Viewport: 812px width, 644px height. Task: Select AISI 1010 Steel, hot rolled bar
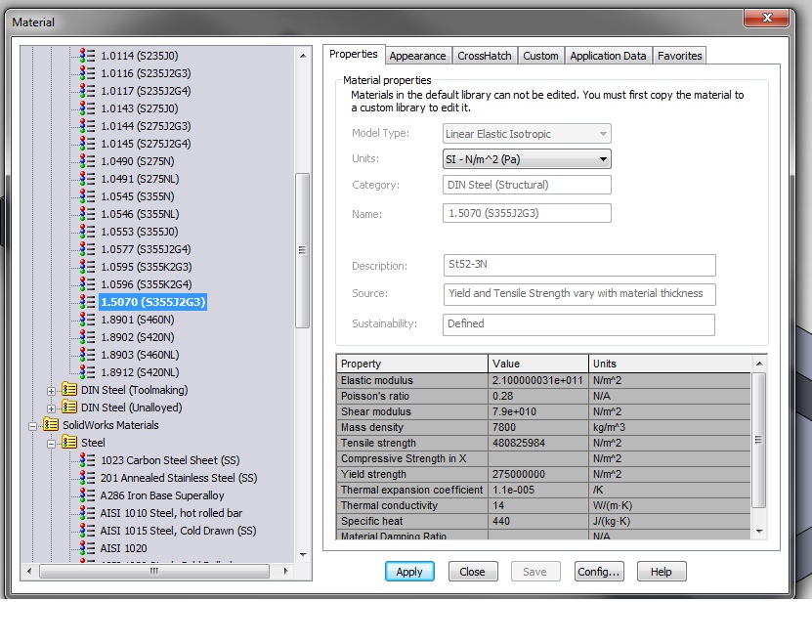tap(171, 513)
